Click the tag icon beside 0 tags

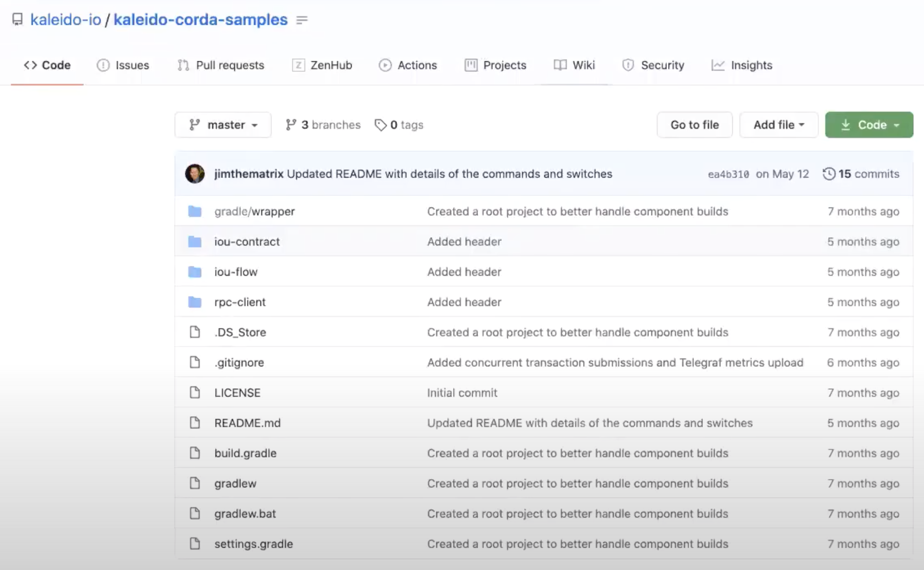pos(380,125)
